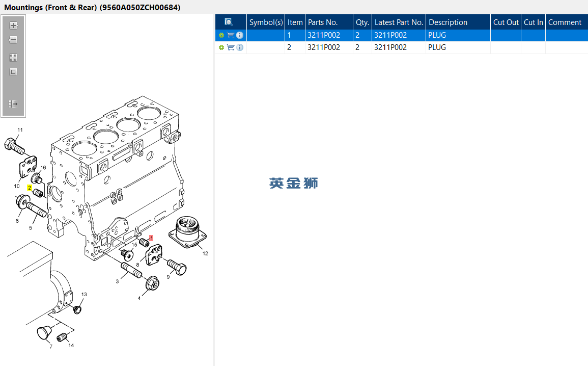Click callout 14 plug label on diagram

[71, 345]
